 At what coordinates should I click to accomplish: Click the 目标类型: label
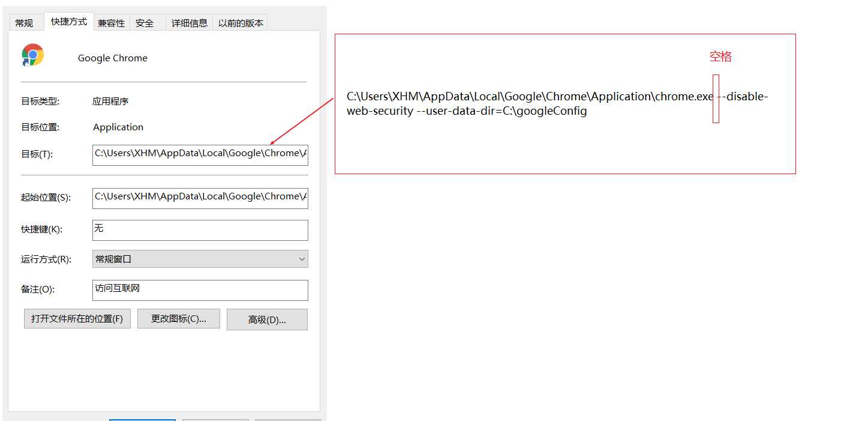coord(40,101)
